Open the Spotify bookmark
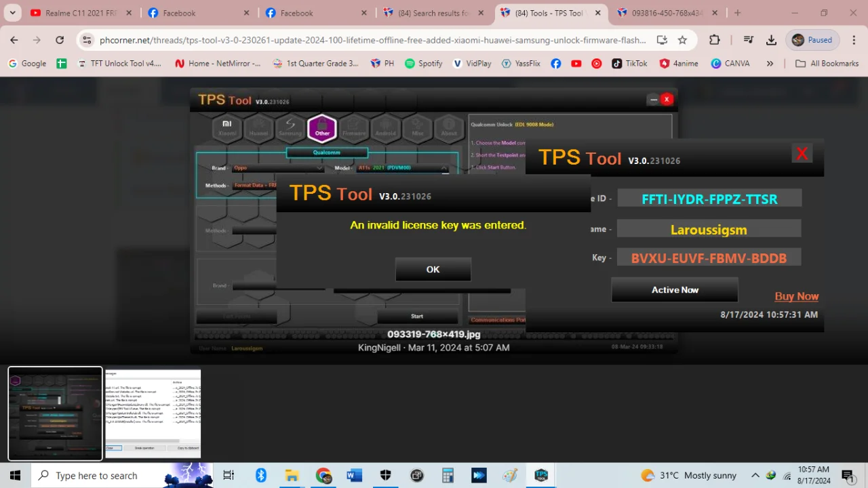The image size is (868, 488). point(423,63)
